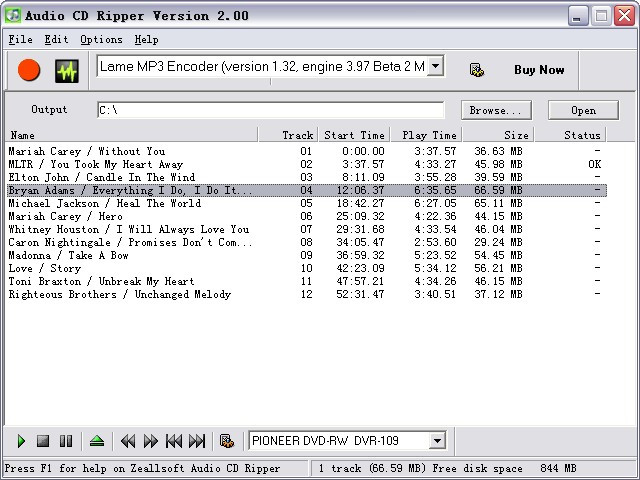Screen dimensions: 640x480
Task: Click play time 6:27.05 cell
Action: coord(435,203)
